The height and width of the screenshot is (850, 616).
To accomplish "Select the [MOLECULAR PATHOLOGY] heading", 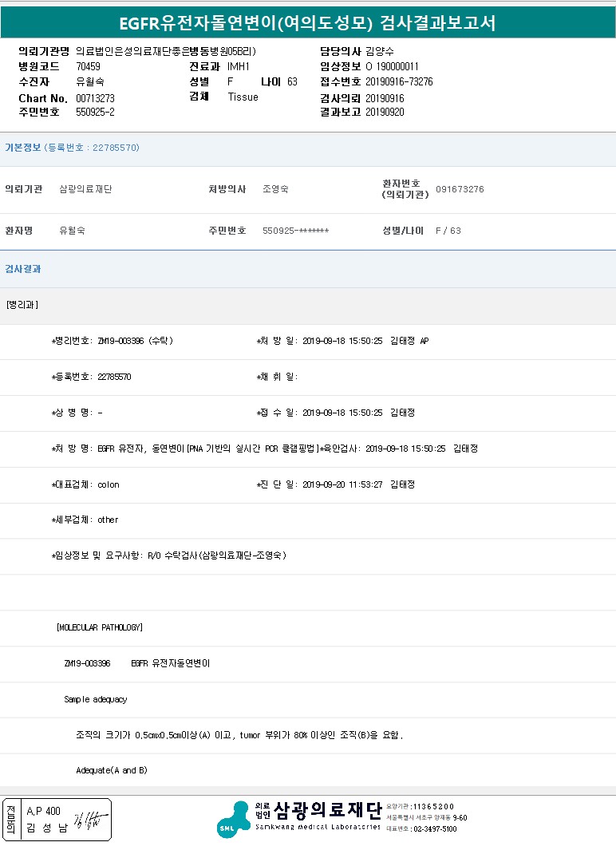I will pyautogui.click(x=100, y=628).
